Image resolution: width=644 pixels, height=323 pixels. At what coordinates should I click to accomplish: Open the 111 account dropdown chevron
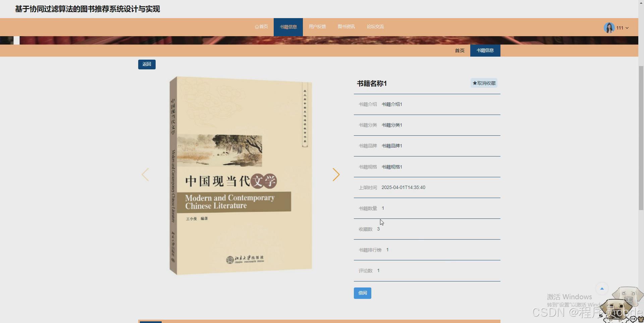627,28
